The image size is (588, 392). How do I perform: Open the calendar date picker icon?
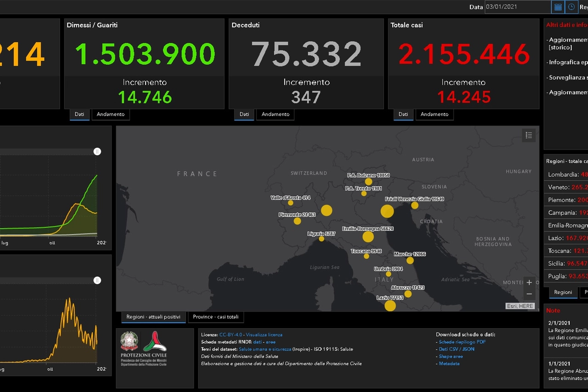coord(558,7)
